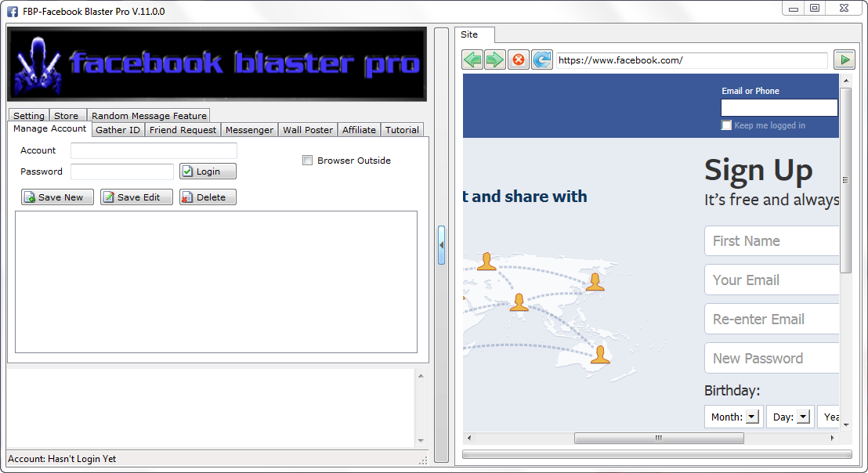Click the First Name field
Screen dimensions: 868x473
772,240
